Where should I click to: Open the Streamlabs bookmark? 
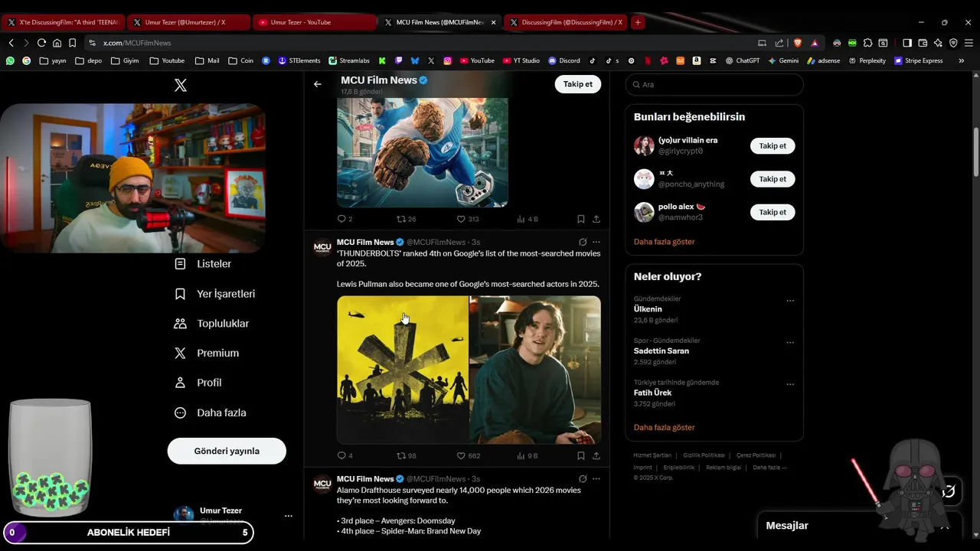(x=348, y=60)
